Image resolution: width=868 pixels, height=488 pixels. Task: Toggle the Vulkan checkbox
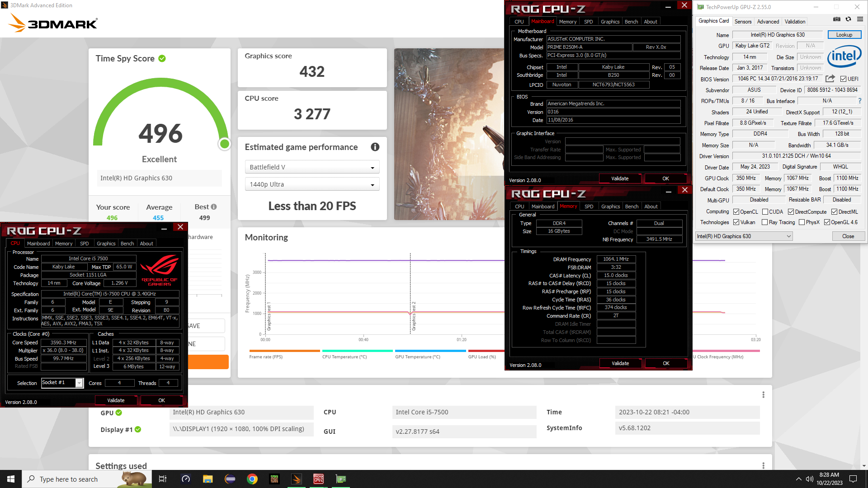pos(736,222)
